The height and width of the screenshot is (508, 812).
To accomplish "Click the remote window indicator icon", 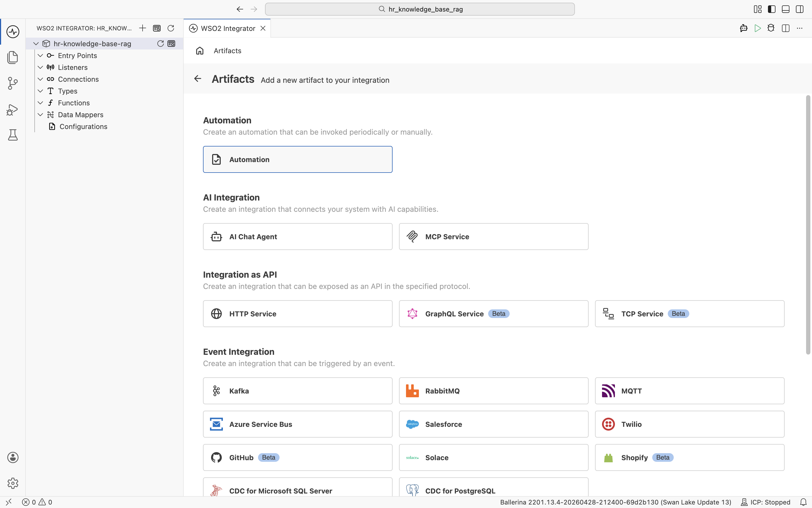I will 9,502.
